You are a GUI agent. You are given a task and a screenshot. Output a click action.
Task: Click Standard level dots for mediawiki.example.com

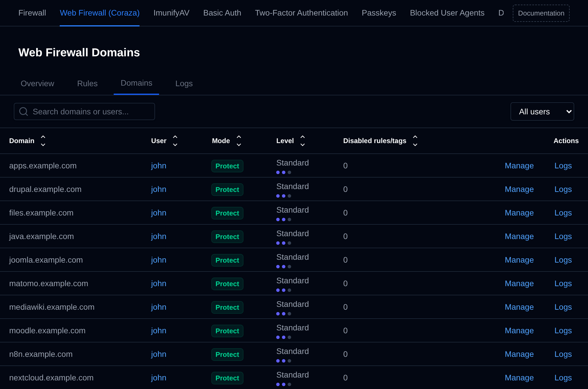[284, 314]
